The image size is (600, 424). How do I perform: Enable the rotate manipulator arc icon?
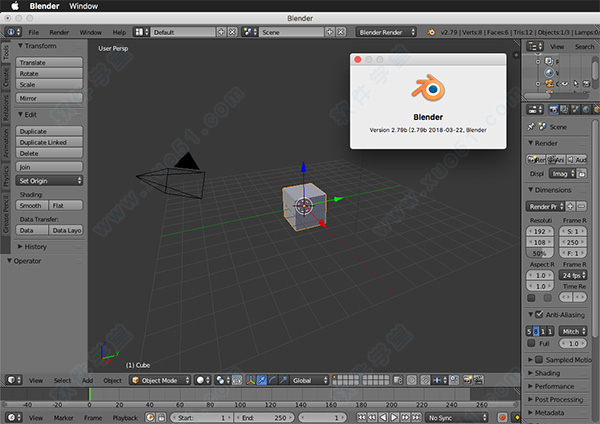click(x=272, y=380)
